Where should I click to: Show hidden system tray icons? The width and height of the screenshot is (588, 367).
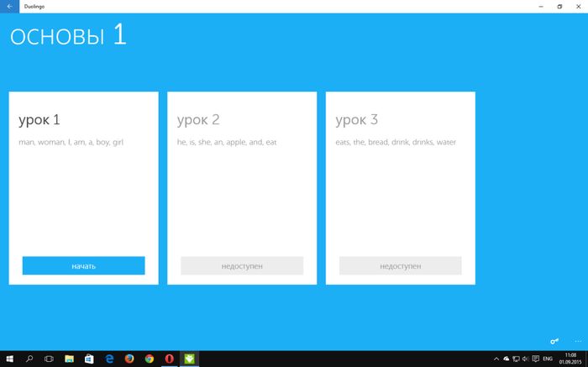click(496, 359)
